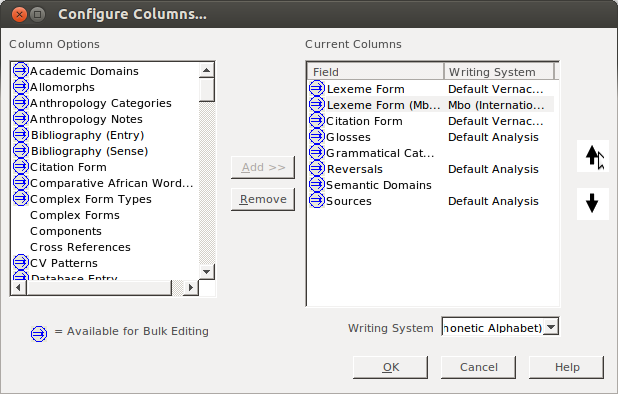Click the Remove button
Image resolution: width=618 pixels, height=394 pixels.
pyautogui.click(x=263, y=199)
